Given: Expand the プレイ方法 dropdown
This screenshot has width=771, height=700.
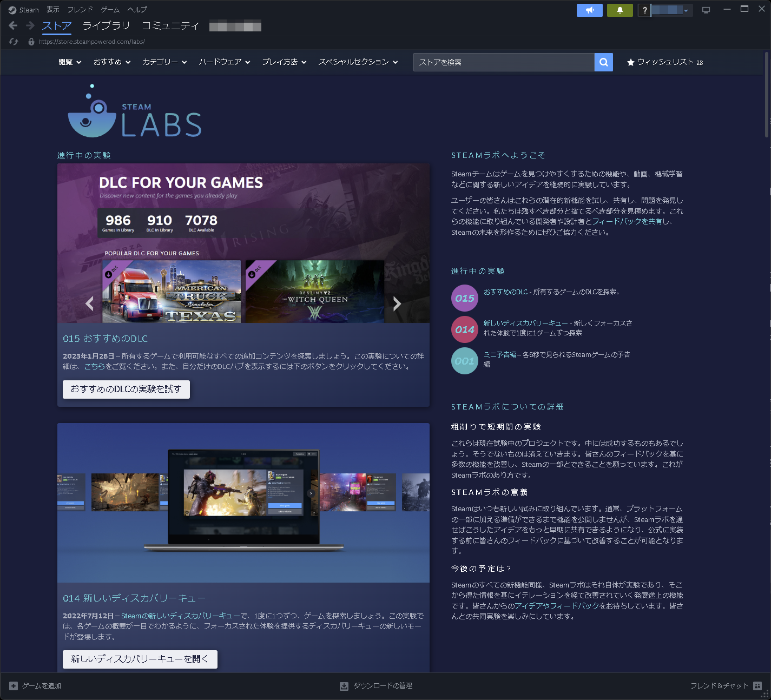Looking at the screenshot, I should (x=285, y=62).
